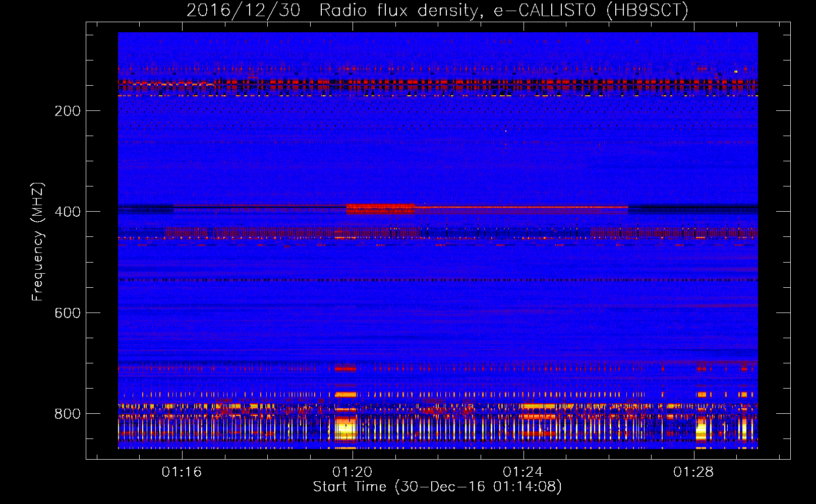This screenshot has width=816, height=504.
Task: Click the 01:20 time tick label
Action: [x=352, y=472]
